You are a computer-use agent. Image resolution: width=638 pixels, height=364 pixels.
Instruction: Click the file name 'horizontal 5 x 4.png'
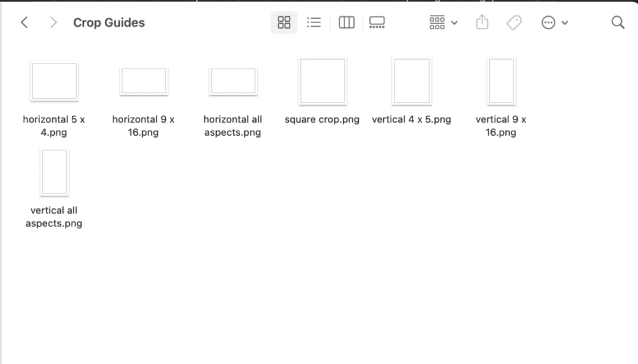point(54,126)
